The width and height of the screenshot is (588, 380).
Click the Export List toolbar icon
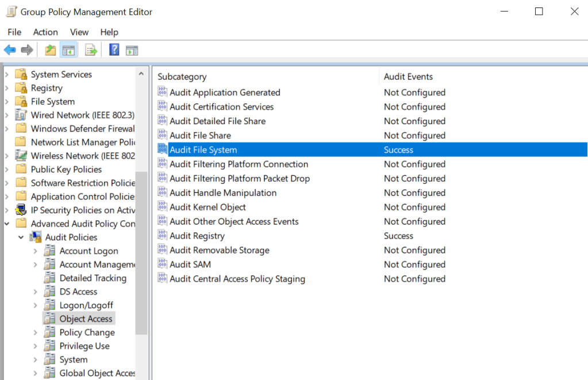(91, 51)
